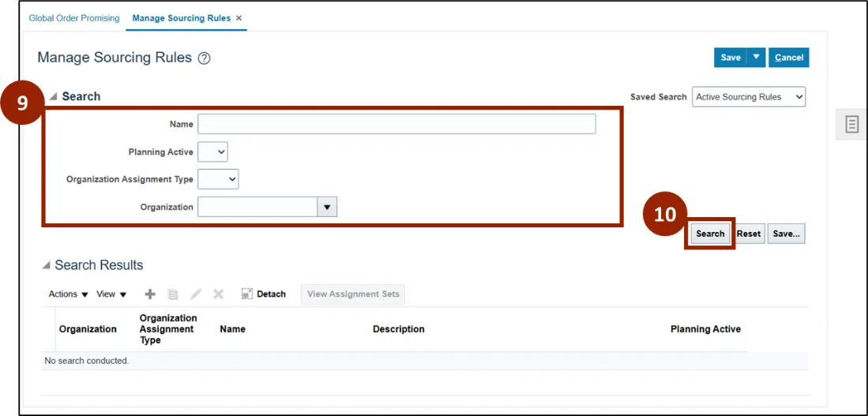Open the side panel document icon
The image size is (868, 416).
pyautogui.click(x=851, y=125)
